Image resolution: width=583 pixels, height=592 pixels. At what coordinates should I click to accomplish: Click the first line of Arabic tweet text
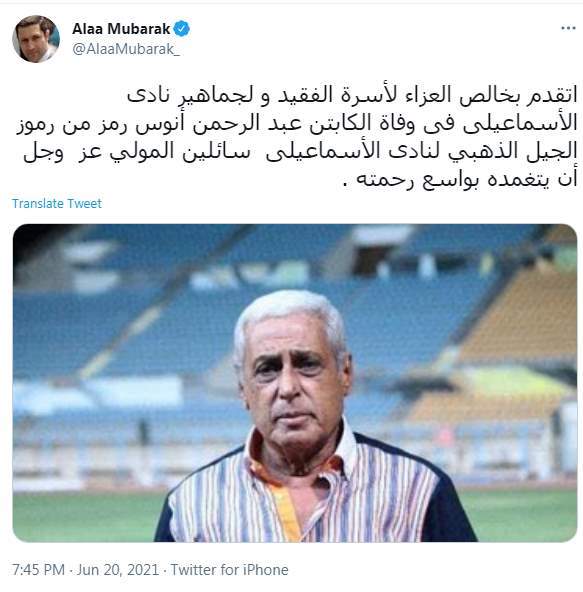pos(352,95)
